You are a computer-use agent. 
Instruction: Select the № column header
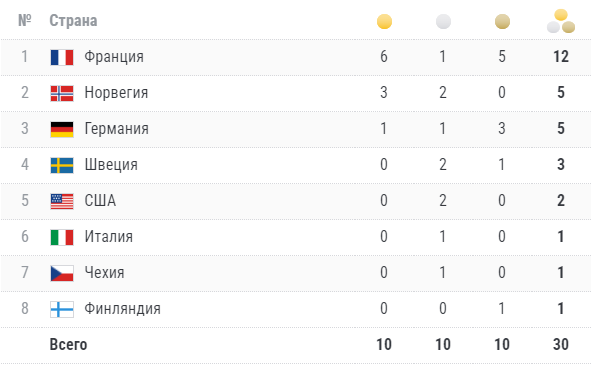click(25, 20)
